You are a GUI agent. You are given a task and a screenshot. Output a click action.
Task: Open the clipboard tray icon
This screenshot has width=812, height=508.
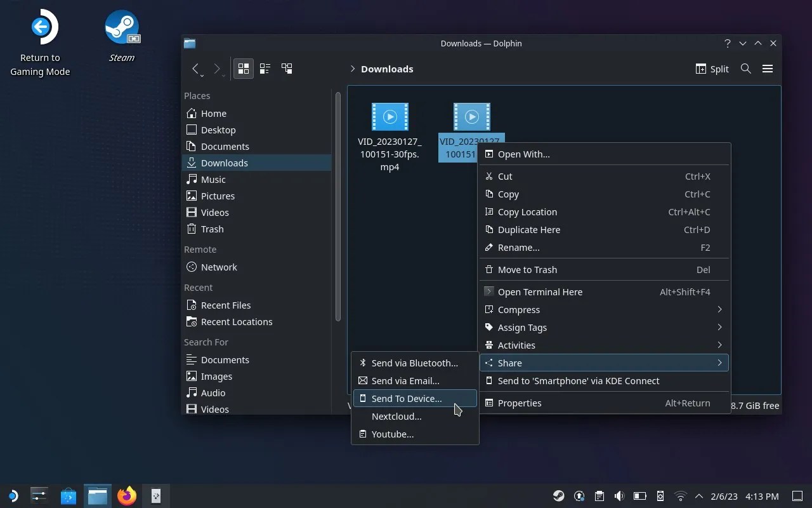click(x=599, y=496)
